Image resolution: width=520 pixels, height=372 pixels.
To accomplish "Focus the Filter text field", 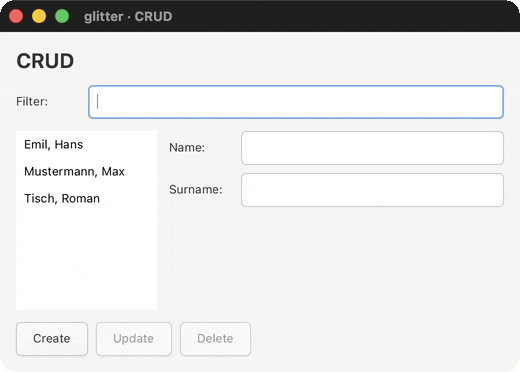I will (296, 102).
